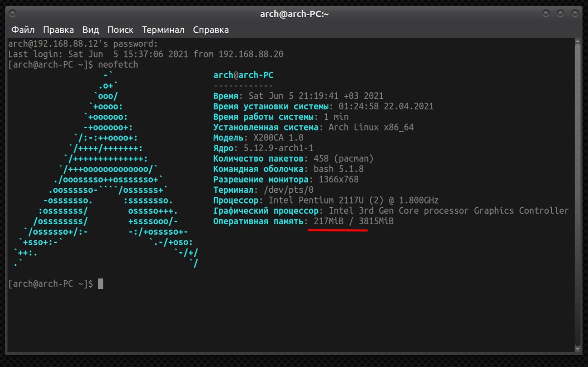588x367 pixels.
Task: Click the terminal vertical scrollbar thumb
Action: (x=577, y=195)
